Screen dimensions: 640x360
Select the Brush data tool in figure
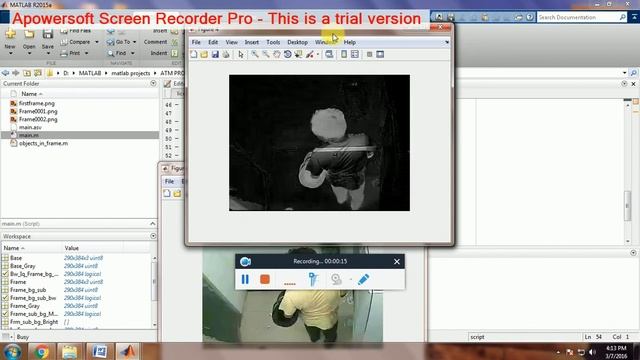point(310,54)
